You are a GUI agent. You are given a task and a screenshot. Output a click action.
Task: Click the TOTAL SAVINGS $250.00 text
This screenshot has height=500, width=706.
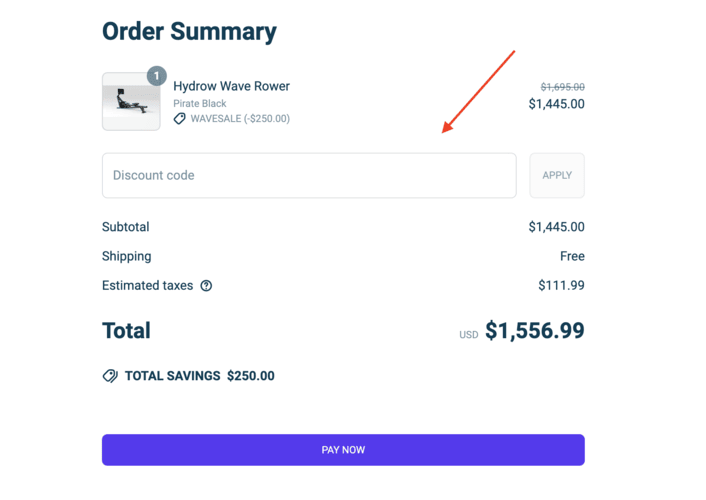tap(199, 376)
